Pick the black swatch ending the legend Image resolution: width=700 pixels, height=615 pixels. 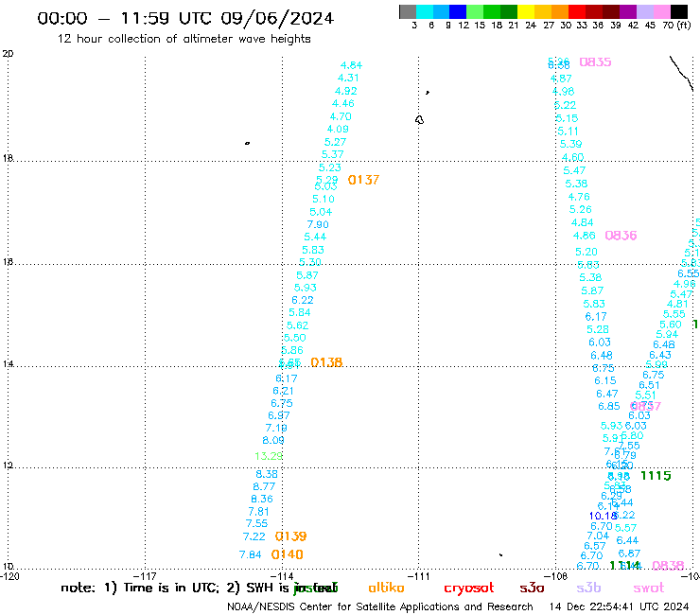click(679, 11)
